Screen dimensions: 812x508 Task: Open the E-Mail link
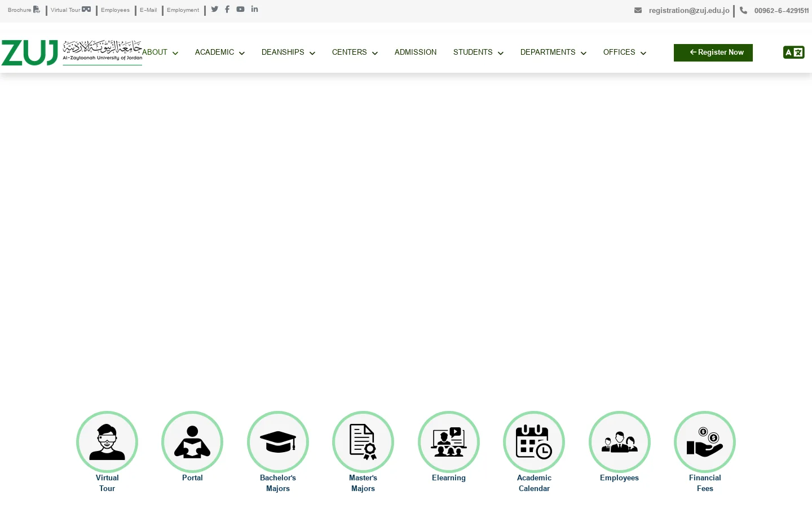[148, 10]
